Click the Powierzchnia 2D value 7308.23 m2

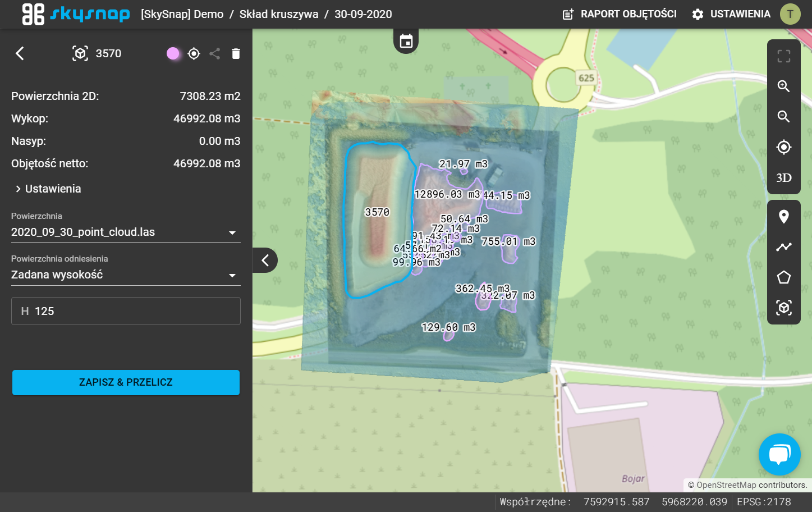click(x=210, y=96)
